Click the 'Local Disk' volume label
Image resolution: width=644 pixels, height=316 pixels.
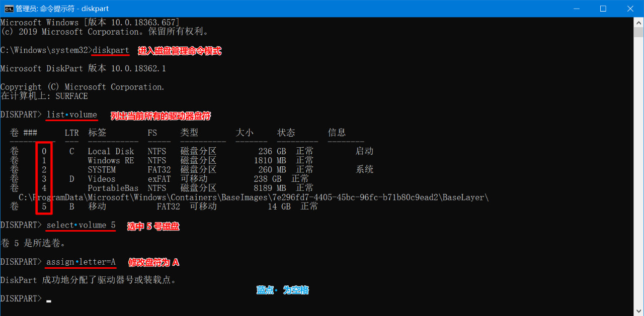111,151
